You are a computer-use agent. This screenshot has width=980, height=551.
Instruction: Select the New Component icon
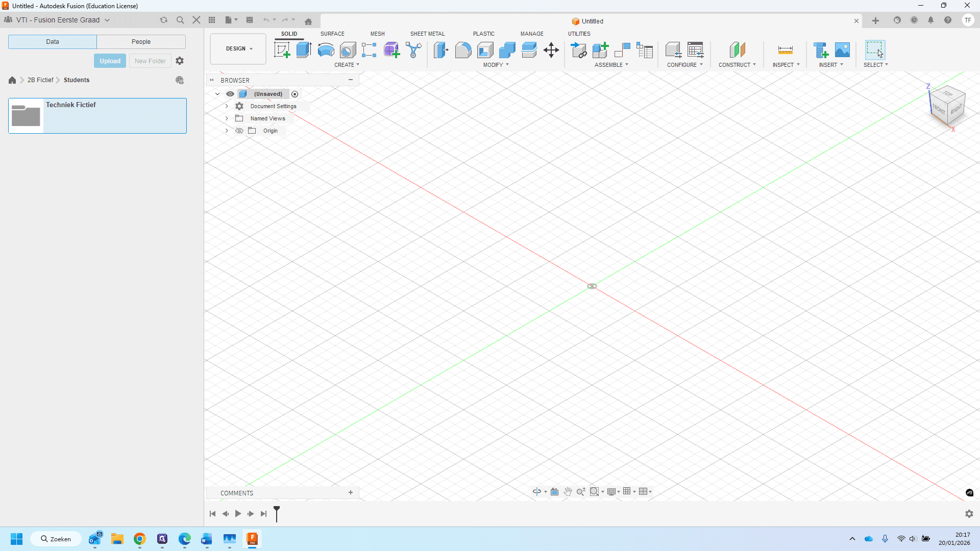pyautogui.click(x=601, y=50)
